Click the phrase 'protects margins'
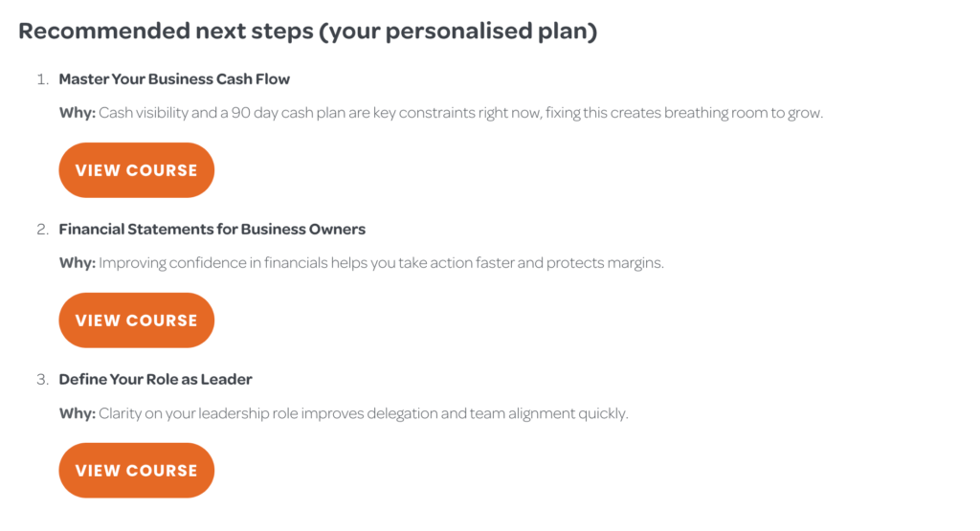 605,263
